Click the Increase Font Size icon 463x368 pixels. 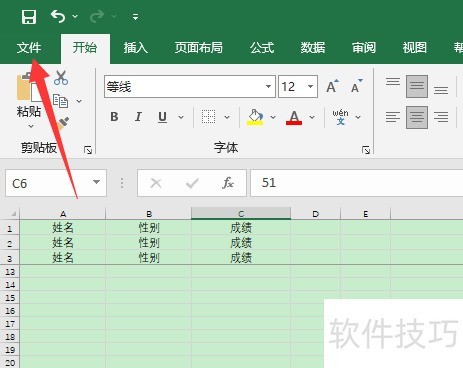[x=332, y=86]
